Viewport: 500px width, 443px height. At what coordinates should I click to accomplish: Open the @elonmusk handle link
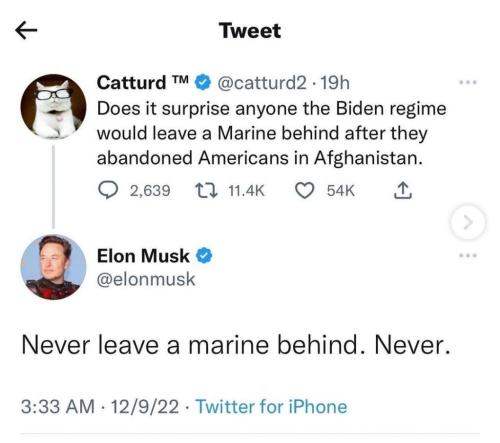click(x=146, y=279)
